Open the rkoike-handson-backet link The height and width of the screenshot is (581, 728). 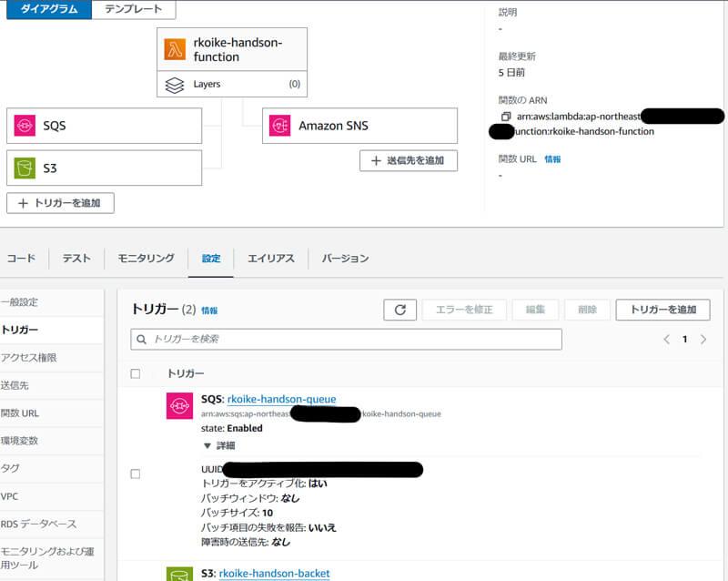[x=274, y=574]
